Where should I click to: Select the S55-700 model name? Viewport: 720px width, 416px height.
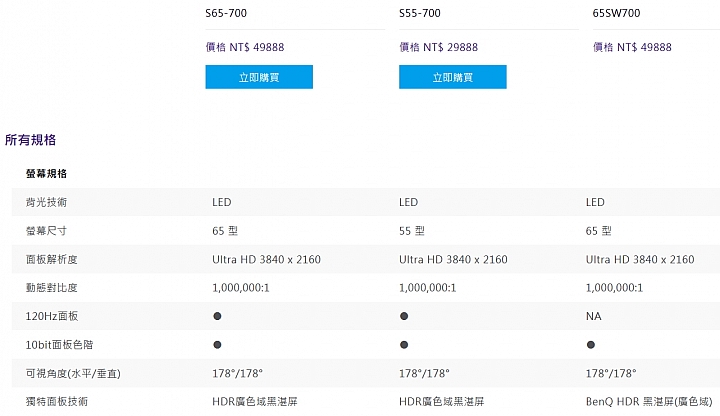(x=420, y=13)
